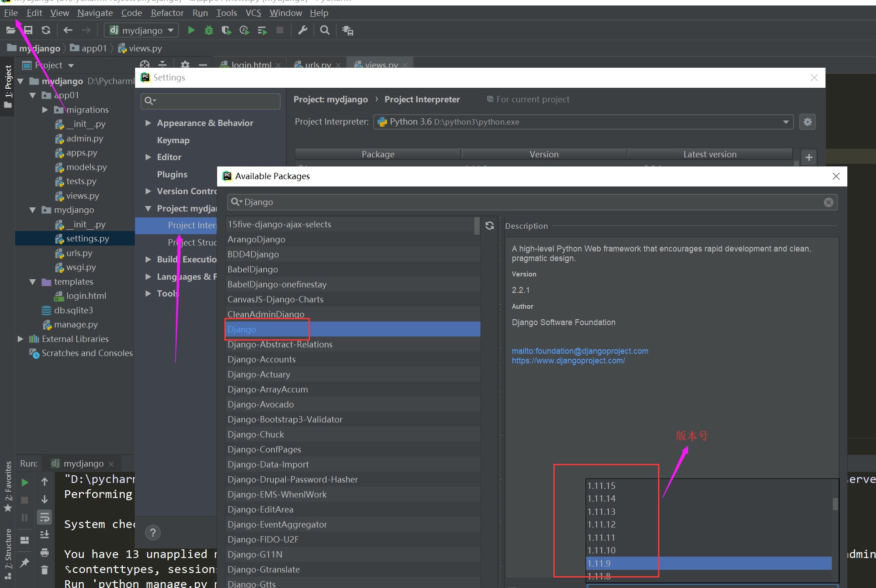
Task: Close the mydjango Run tab
Action: (x=111, y=464)
